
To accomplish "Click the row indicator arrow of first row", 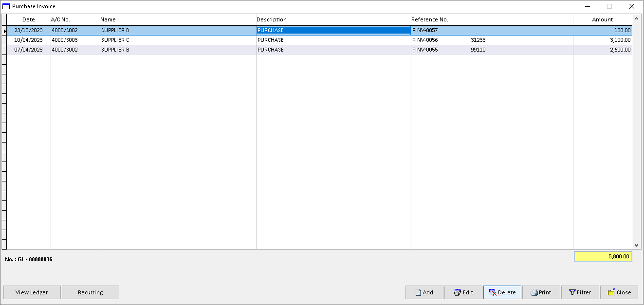I will coord(4,31).
